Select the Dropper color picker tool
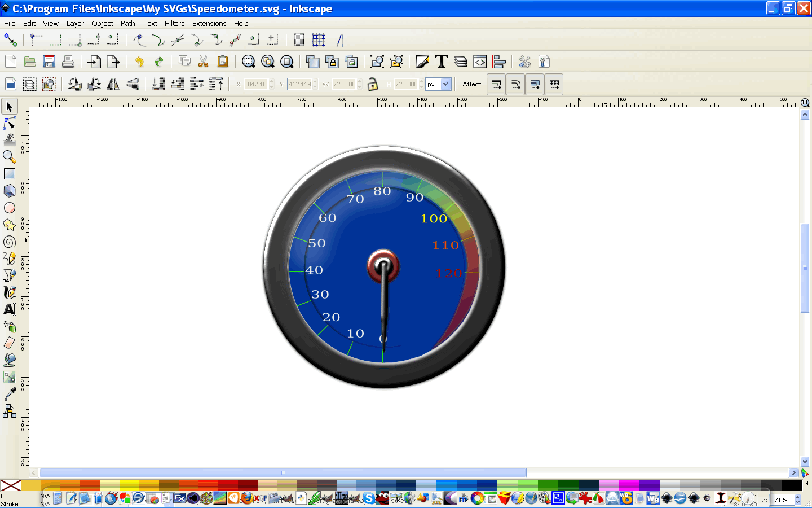This screenshot has width=812, height=508. click(x=10, y=394)
